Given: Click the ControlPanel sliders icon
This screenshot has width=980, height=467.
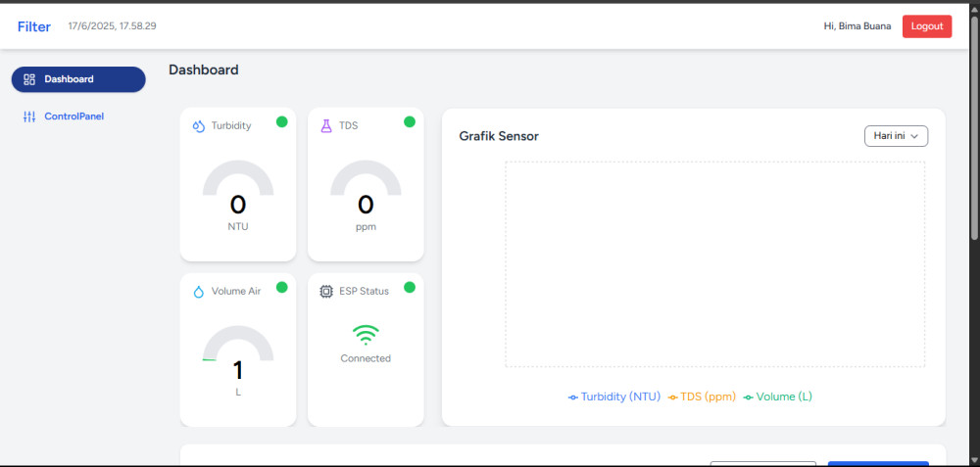Looking at the screenshot, I should click(29, 117).
